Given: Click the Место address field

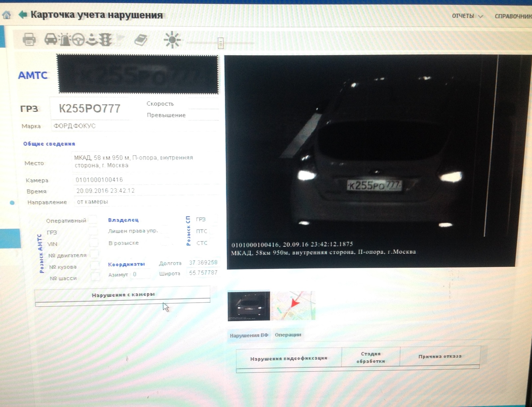Looking at the screenshot, I should (146, 161).
